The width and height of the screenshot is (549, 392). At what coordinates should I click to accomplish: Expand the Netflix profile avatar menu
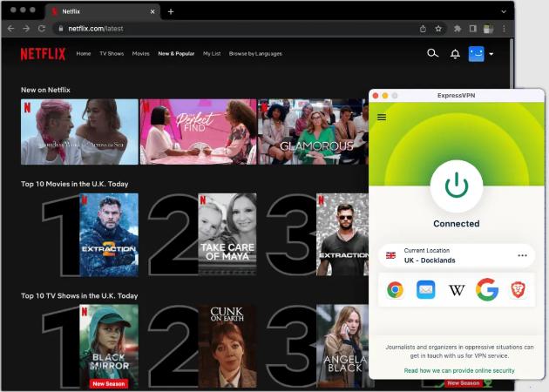(480, 54)
